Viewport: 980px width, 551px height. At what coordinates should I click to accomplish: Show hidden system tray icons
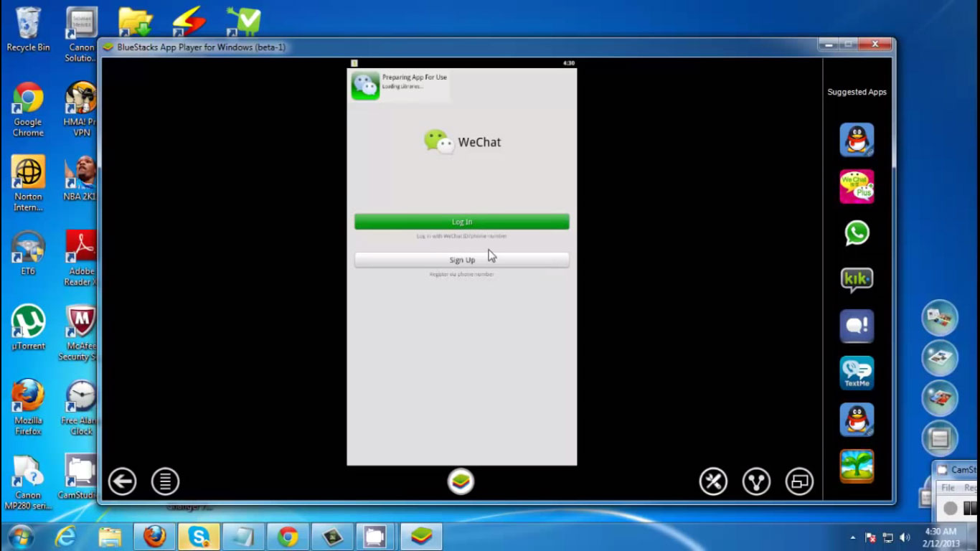[853, 537]
